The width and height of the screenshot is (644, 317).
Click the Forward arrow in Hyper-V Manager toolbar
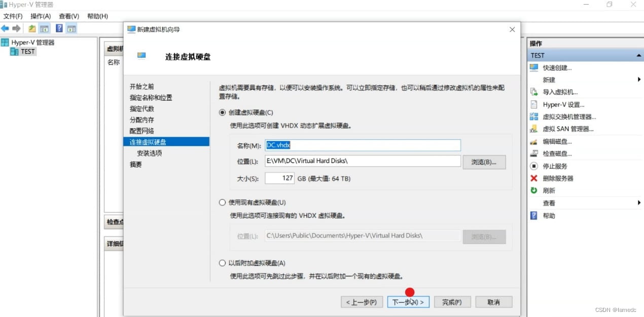(16, 28)
